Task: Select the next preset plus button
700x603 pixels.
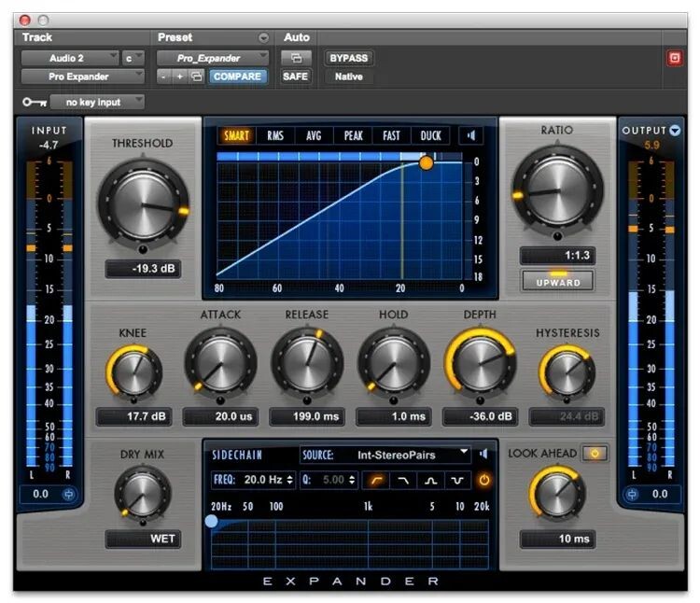Action: 180,77
